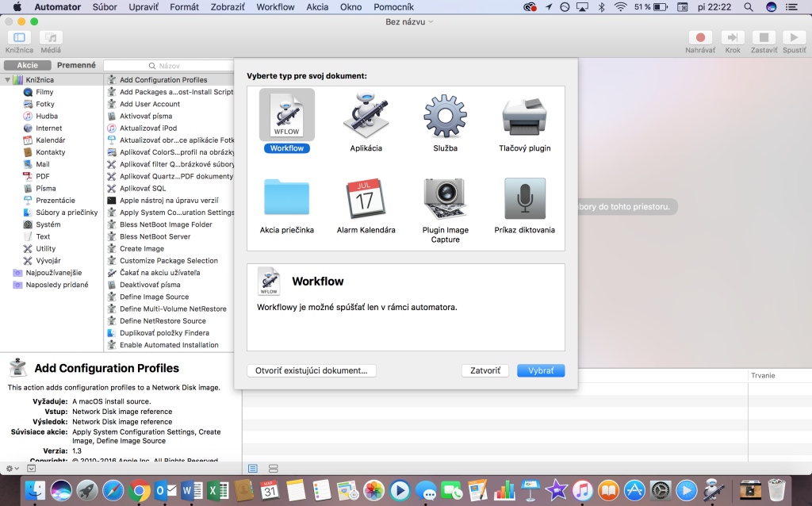
Task: Choose the Plugin Image Capture icon
Action: pos(445,198)
